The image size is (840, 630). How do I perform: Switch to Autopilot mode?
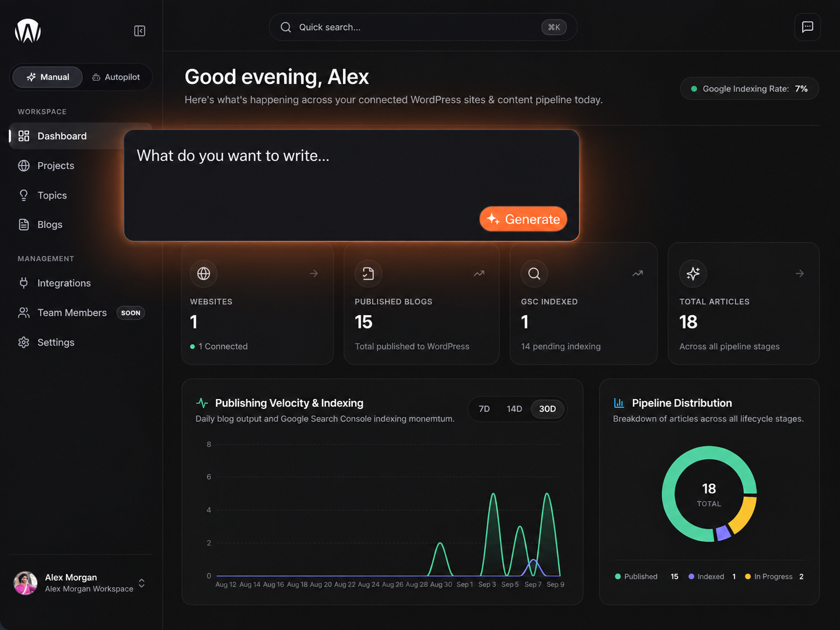coord(116,77)
